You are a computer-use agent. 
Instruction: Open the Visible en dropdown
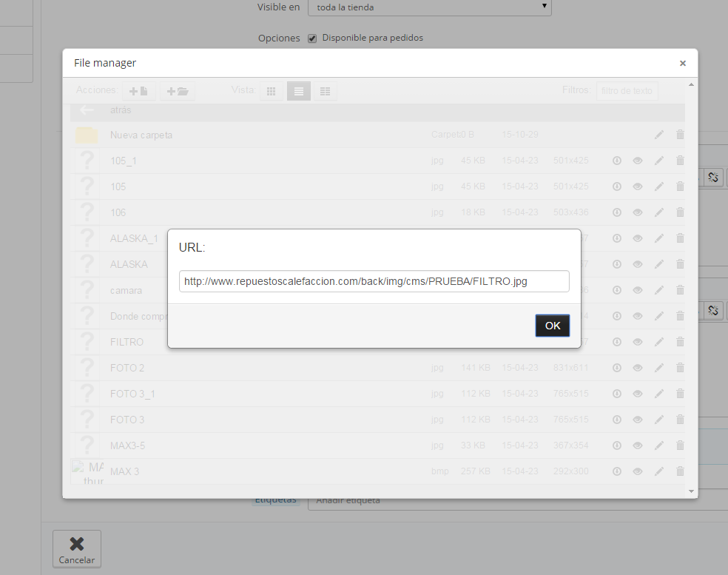coord(429,7)
